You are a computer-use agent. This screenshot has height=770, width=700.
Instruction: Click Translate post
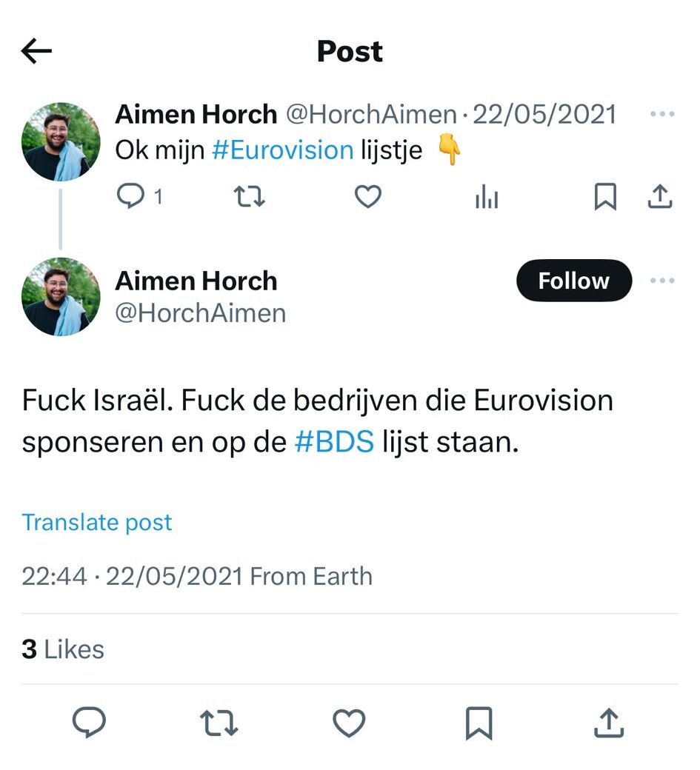tap(97, 522)
